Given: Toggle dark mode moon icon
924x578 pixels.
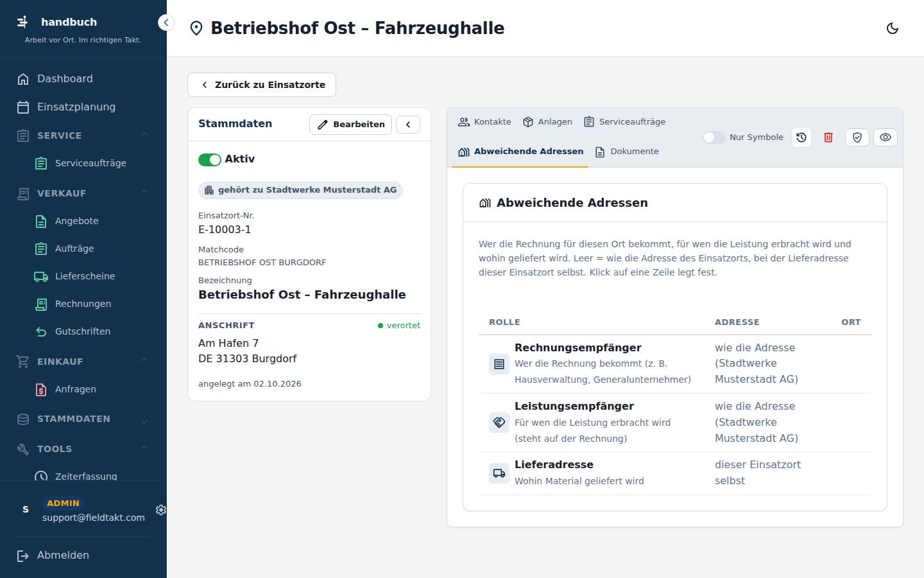Looking at the screenshot, I should [x=892, y=28].
